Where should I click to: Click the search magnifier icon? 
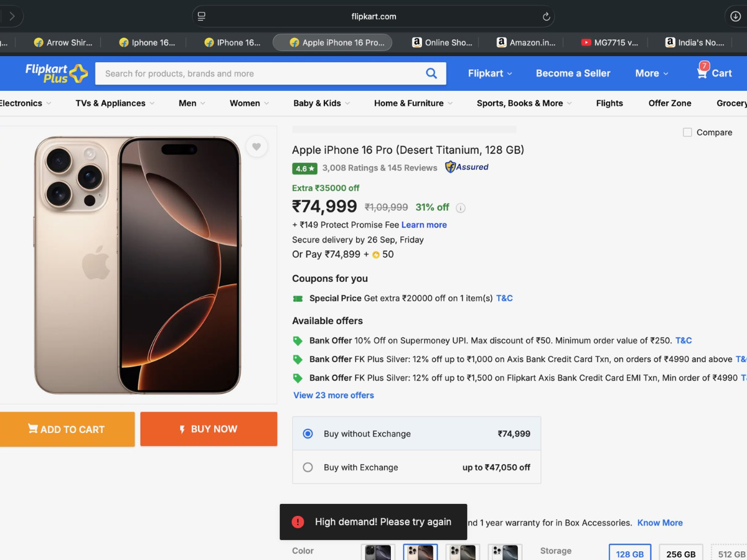tap(431, 73)
